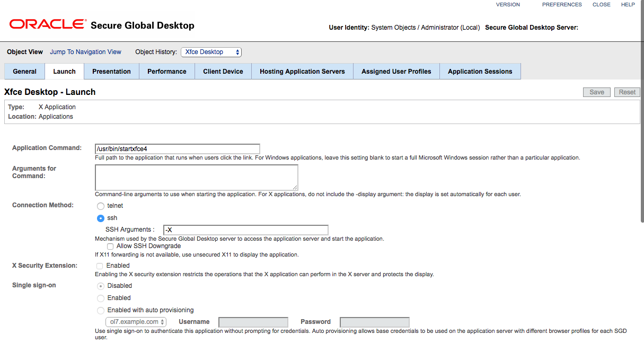Viewport: 644px width, 352px height.
Task: Click the 'X Security Extension:' label
Action: point(45,266)
